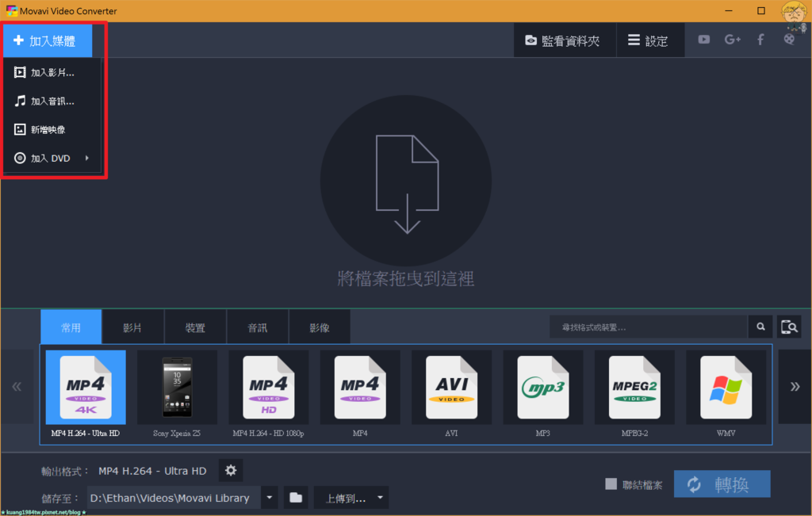Click the music note icon beside 加入音訊

20,101
